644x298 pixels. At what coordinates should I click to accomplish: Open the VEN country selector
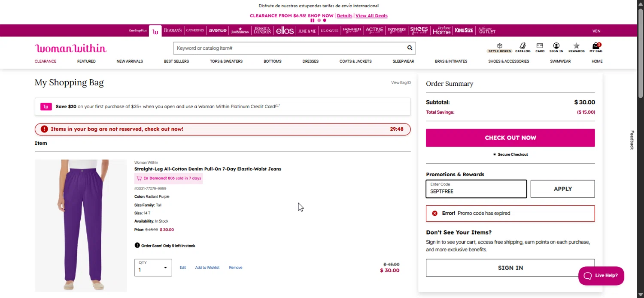pos(596,31)
